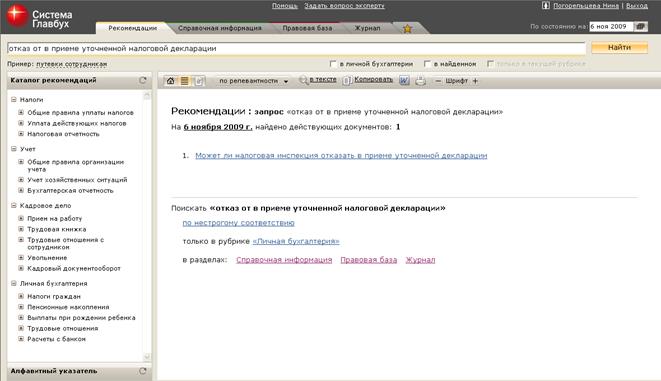661x381 pixels.
Task: Click the home icon in toolbar
Action: [x=170, y=81]
